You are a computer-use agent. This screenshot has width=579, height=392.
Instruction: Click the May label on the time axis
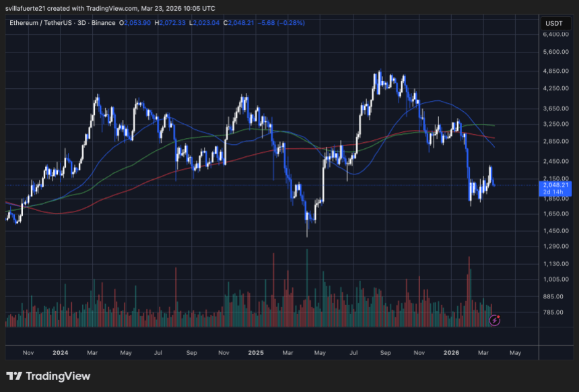[x=516, y=352]
